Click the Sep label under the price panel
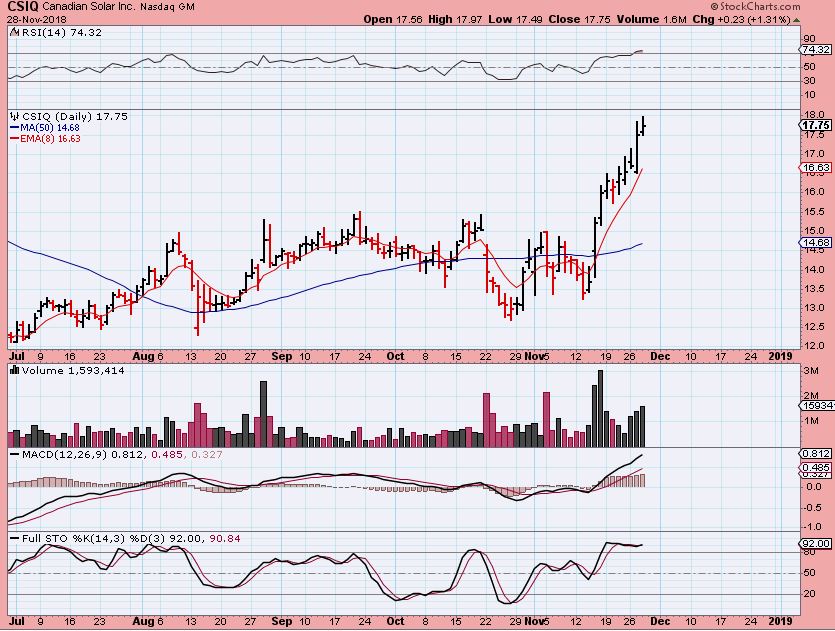 [x=282, y=356]
